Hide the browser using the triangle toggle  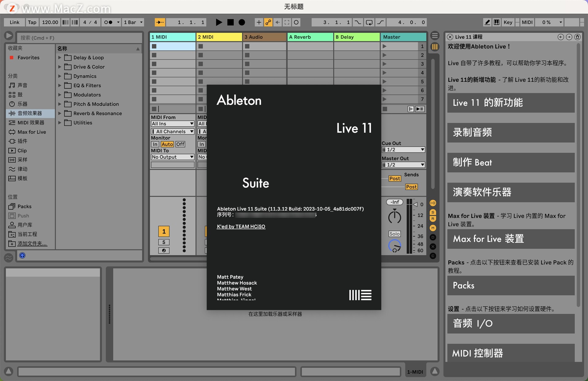[9, 36]
